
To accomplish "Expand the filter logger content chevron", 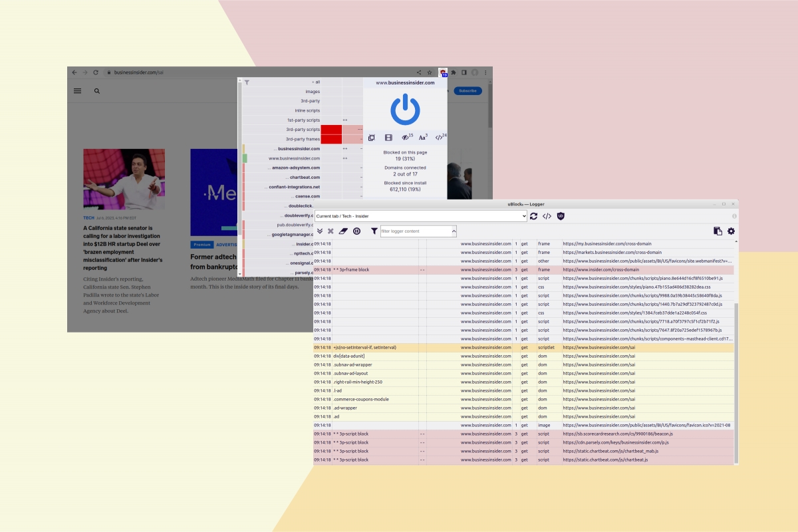I will [x=454, y=231].
